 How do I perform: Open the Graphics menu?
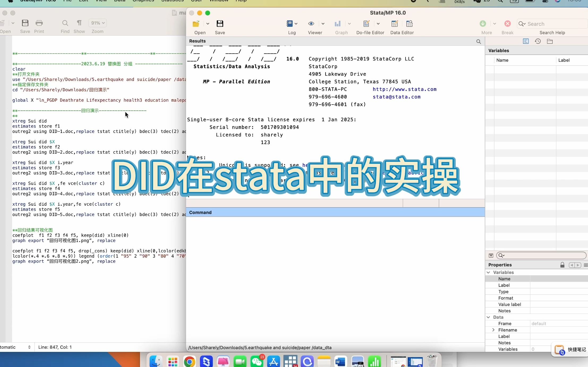[143, 1]
